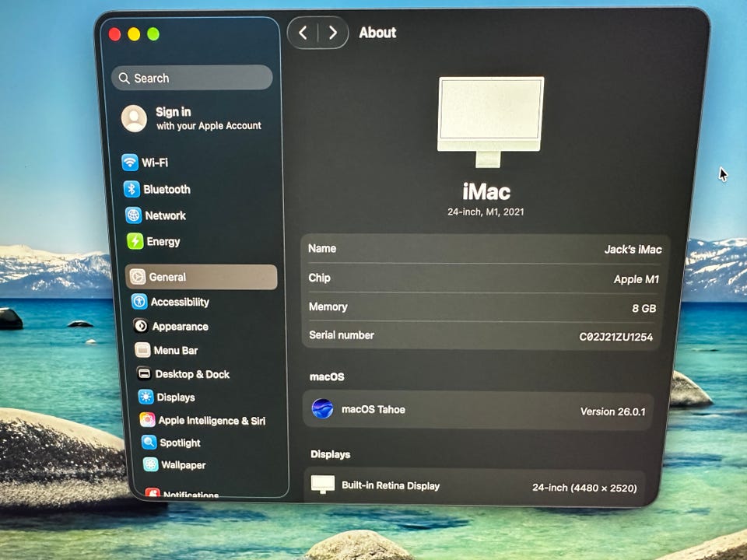Open Apple Intelligence & Siri icon

tap(147, 419)
